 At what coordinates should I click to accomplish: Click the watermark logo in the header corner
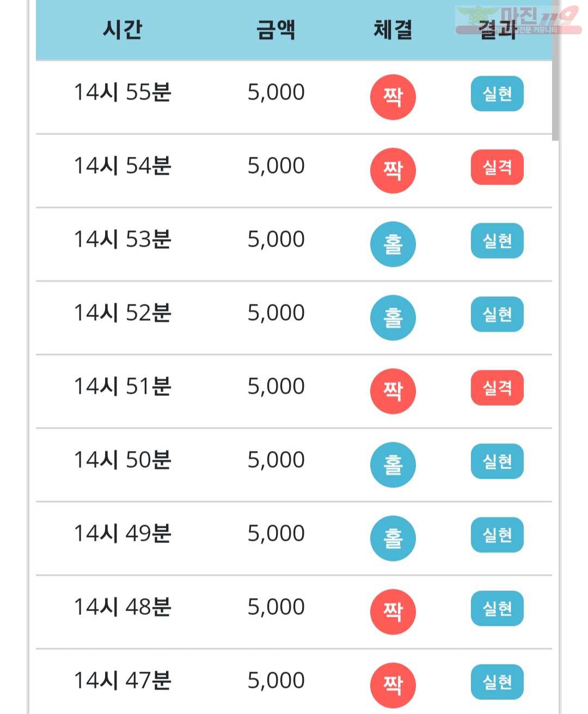(518, 20)
